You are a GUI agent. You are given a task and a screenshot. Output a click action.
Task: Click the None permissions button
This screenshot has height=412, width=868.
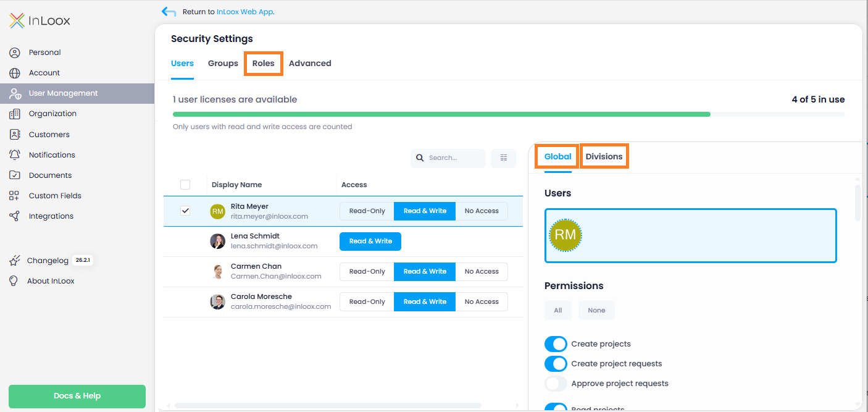[596, 310]
